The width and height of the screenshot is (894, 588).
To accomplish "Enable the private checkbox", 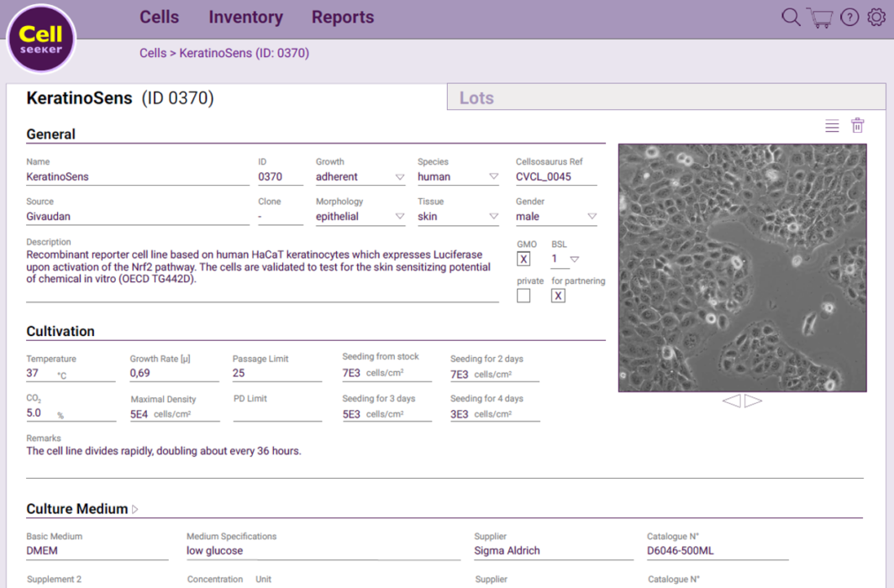I will click(523, 295).
